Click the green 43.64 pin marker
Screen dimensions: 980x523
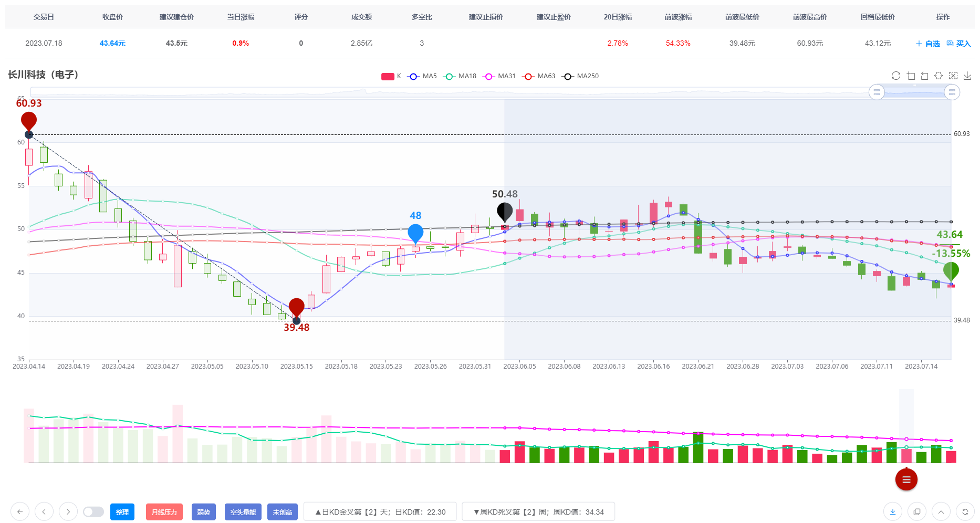(x=951, y=271)
